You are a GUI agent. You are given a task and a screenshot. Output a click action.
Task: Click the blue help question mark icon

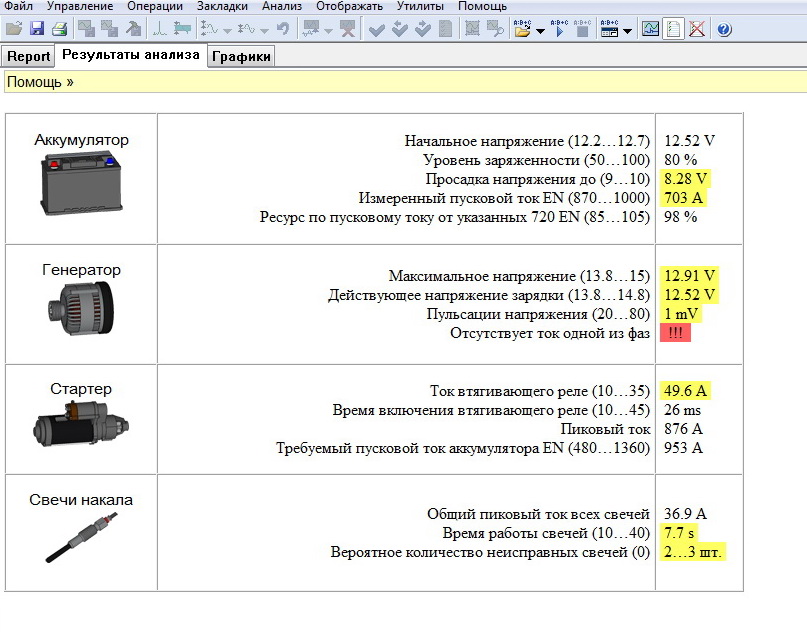click(x=725, y=30)
